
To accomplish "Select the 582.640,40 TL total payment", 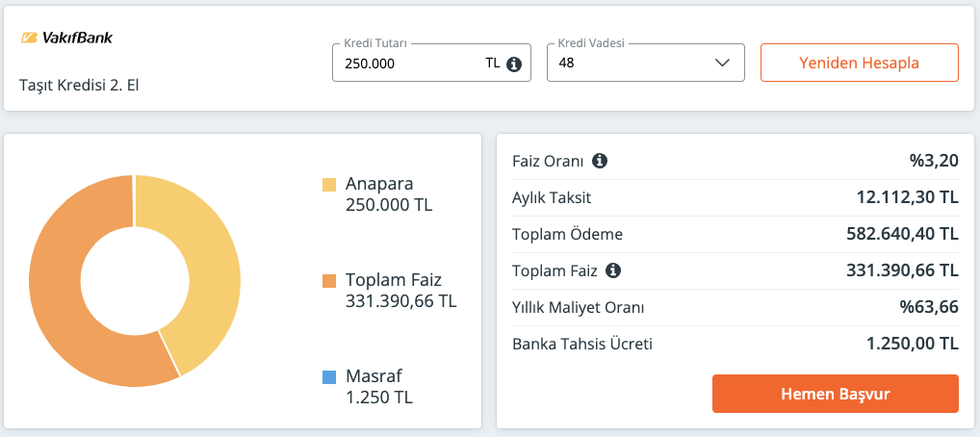I will [x=902, y=234].
